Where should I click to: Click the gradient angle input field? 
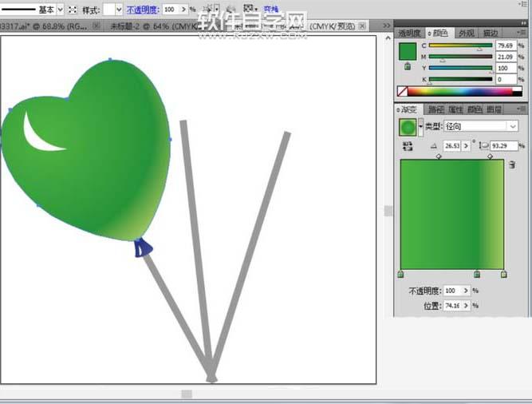pyautogui.click(x=452, y=146)
